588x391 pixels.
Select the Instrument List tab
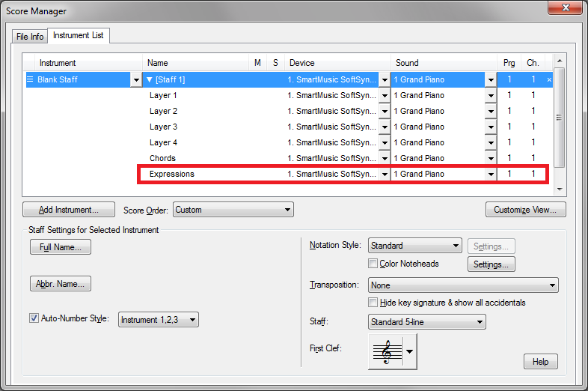(79, 36)
